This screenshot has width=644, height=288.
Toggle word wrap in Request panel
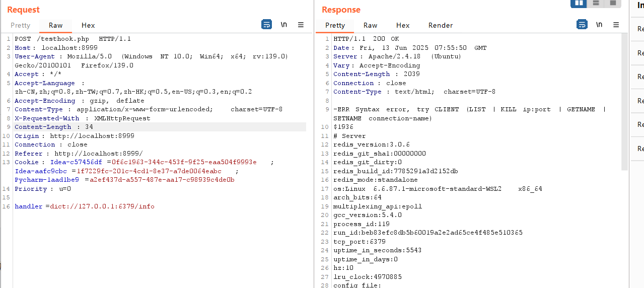(266, 25)
